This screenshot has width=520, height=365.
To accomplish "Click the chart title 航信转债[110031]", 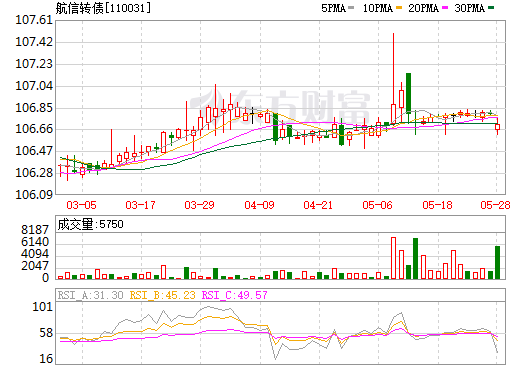I will pos(103,8).
